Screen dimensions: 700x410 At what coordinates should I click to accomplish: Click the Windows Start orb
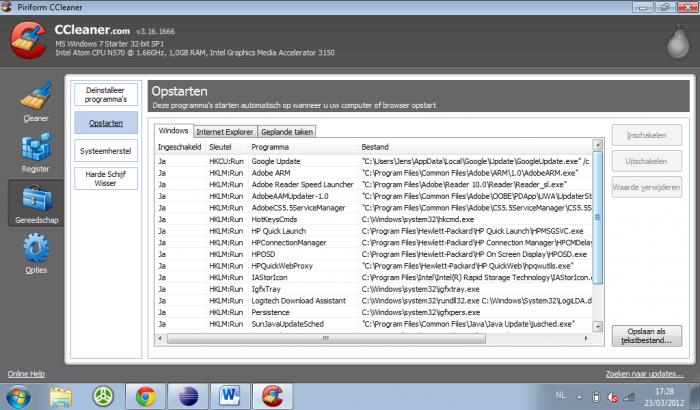pyautogui.click(x=19, y=395)
